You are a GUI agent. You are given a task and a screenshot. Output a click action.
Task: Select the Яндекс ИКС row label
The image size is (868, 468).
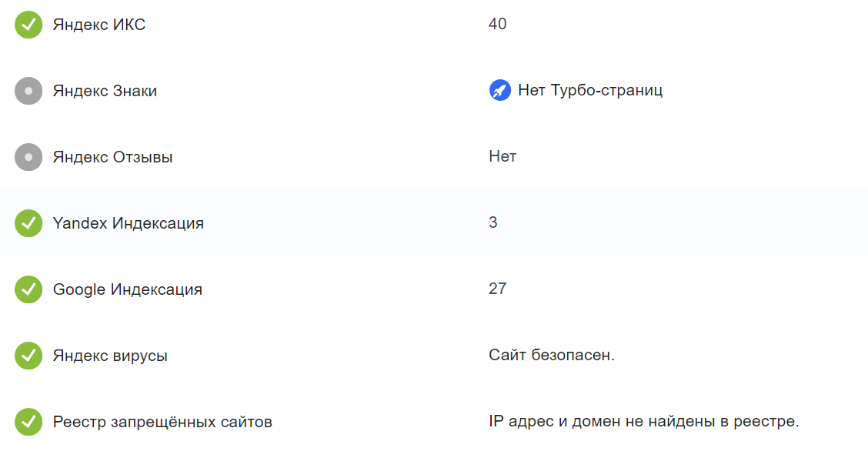98,25
